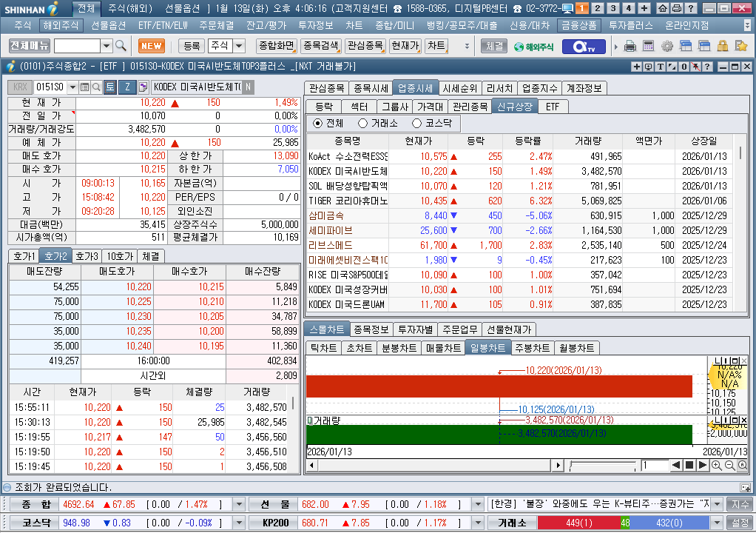Open the 해외주식 globe shortcut
Viewport: 756px width, 533px height.
point(534,47)
